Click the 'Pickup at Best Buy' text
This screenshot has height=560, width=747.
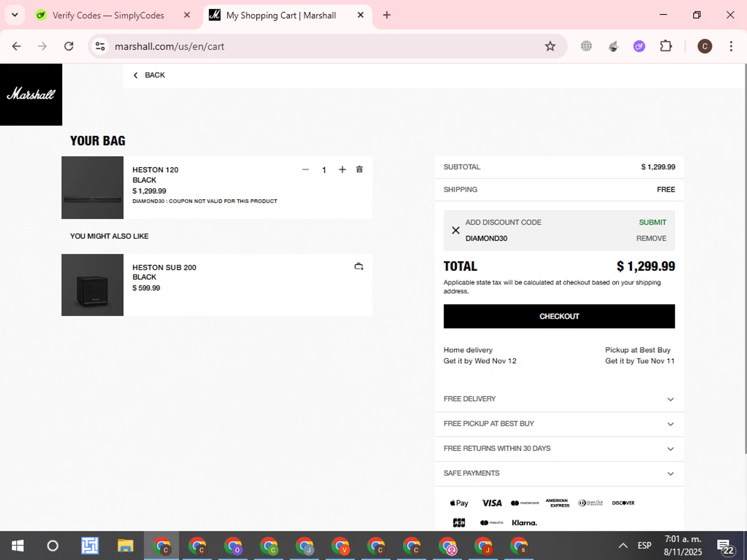(x=638, y=350)
